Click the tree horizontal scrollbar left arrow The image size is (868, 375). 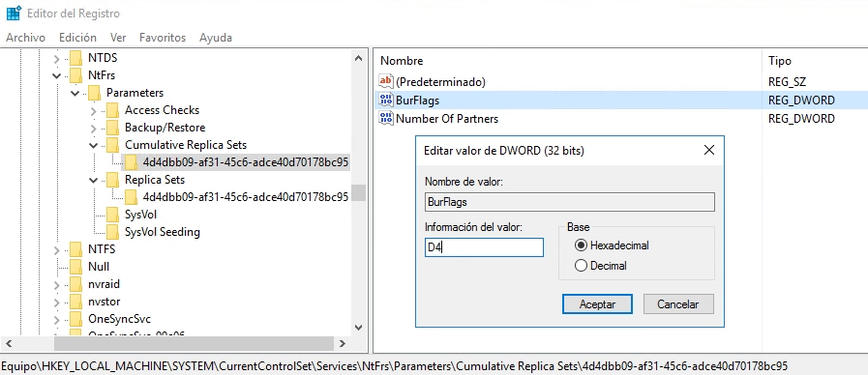point(10,343)
